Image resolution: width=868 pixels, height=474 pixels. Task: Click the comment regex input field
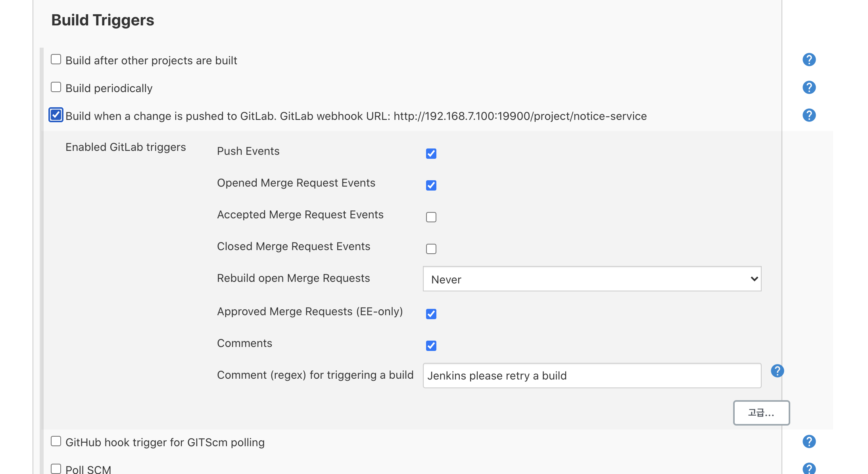(592, 376)
